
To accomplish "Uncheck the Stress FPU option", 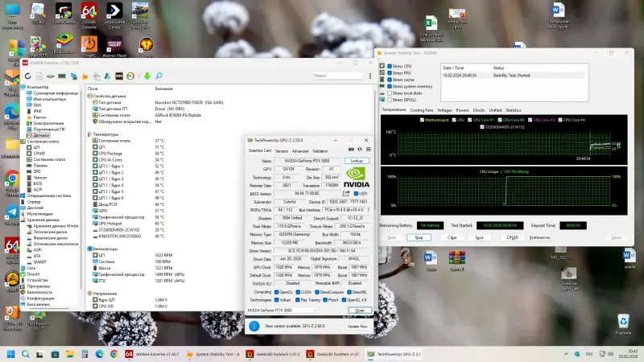I will click(390, 73).
